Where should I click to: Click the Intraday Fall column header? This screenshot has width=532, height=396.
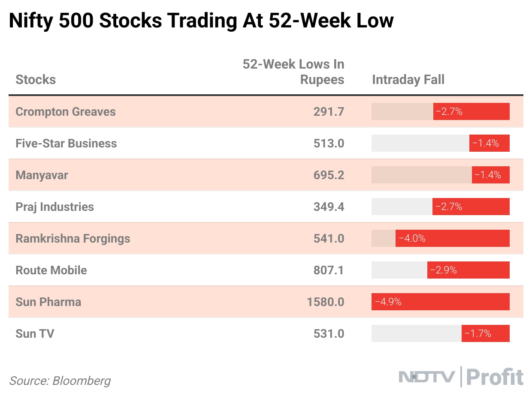(408, 80)
